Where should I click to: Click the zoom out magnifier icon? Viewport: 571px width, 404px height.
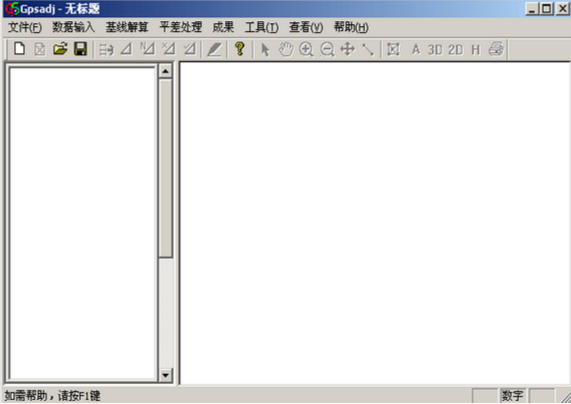click(x=327, y=49)
